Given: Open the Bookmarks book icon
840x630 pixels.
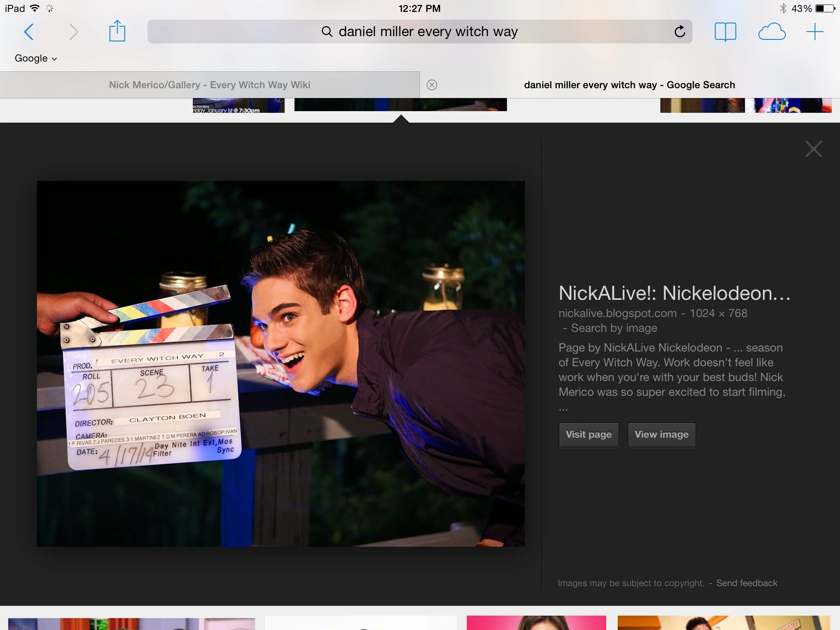Looking at the screenshot, I should pyautogui.click(x=725, y=32).
